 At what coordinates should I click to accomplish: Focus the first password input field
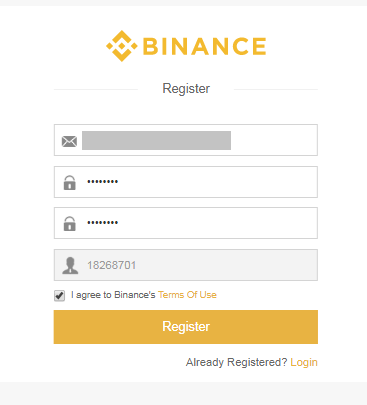(186, 182)
